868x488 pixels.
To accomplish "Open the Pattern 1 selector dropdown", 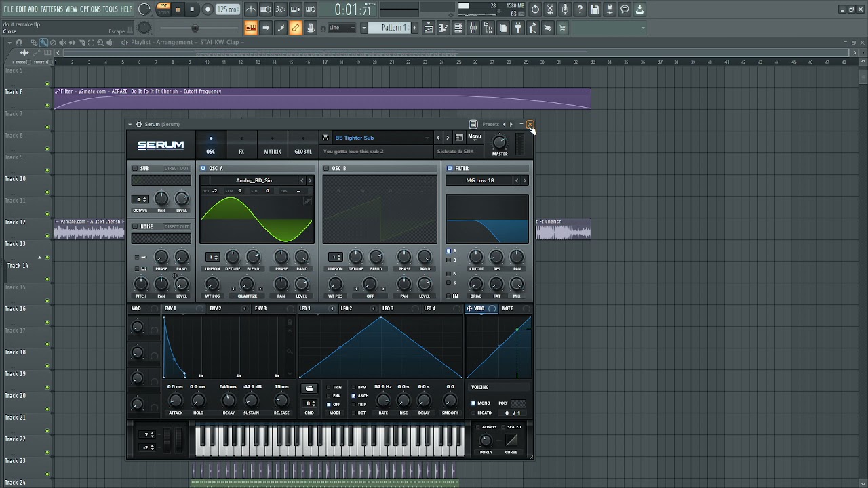I will tap(388, 28).
